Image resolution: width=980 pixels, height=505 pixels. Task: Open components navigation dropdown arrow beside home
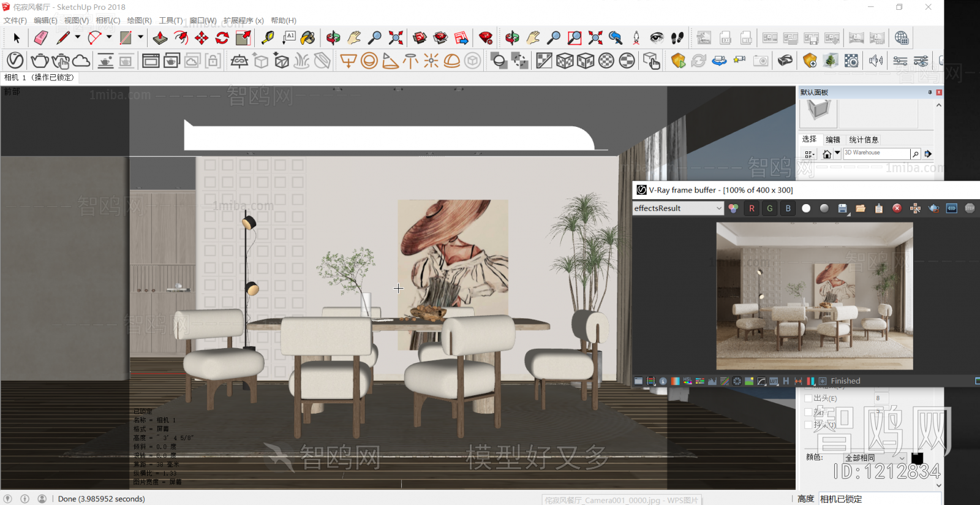[x=837, y=154]
